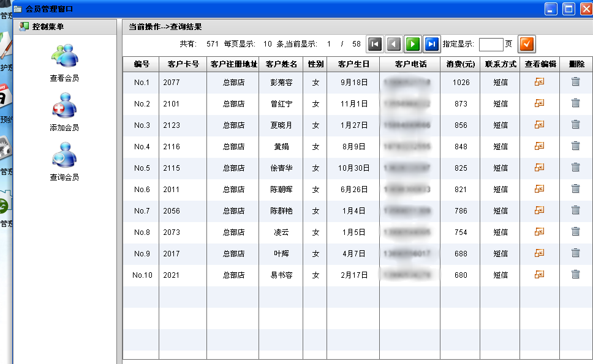Click the 编号 column header

(x=141, y=64)
